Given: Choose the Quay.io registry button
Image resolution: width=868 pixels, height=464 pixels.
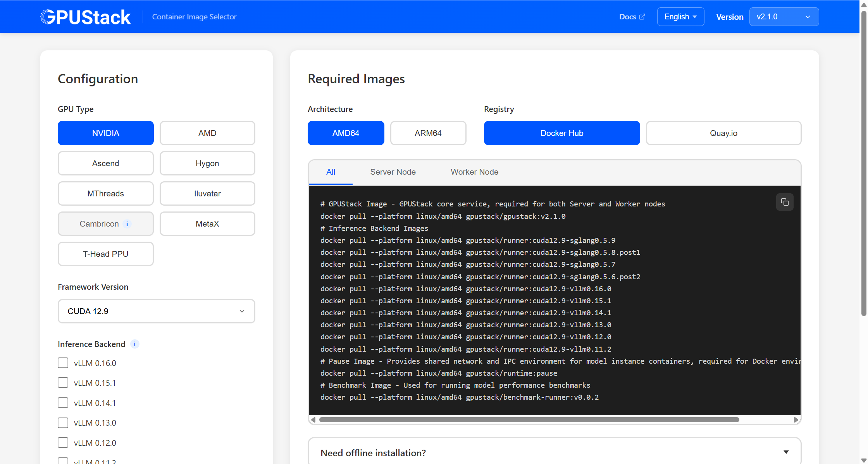Looking at the screenshot, I should [x=723, y=133].
